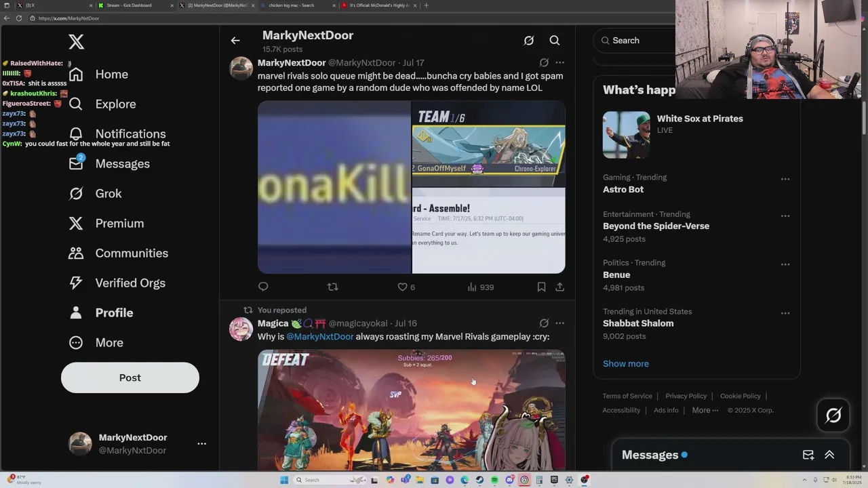868x488 pixels.
Task: Click Grok explain icon on Jul 17 post
Action: 544,62
